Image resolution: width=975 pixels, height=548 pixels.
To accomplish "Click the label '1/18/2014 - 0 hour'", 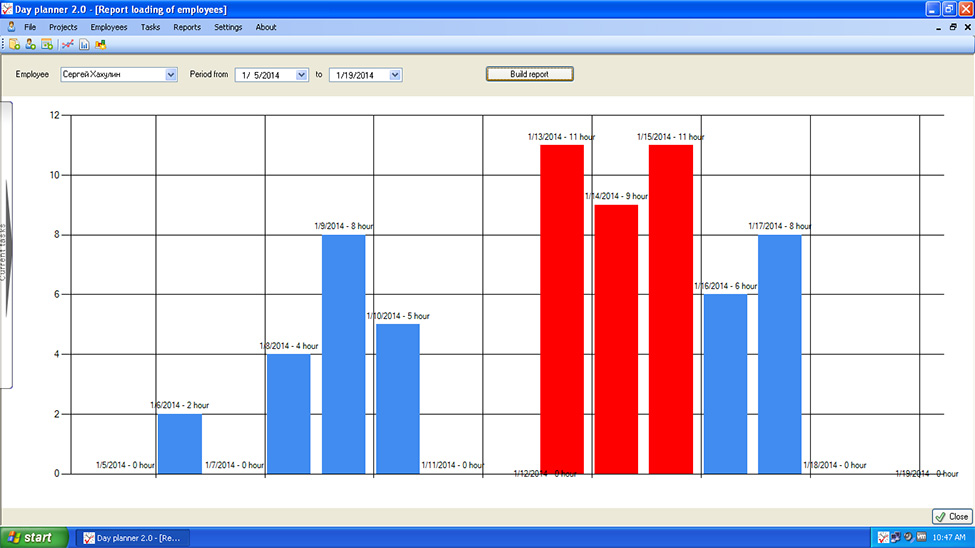I will (834, 465).
